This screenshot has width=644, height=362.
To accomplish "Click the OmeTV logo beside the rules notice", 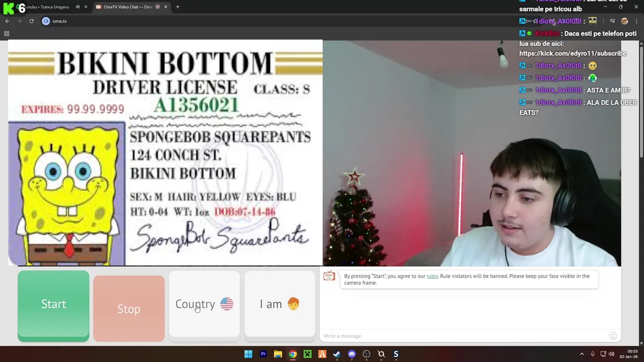I will [x=329, y=277].
